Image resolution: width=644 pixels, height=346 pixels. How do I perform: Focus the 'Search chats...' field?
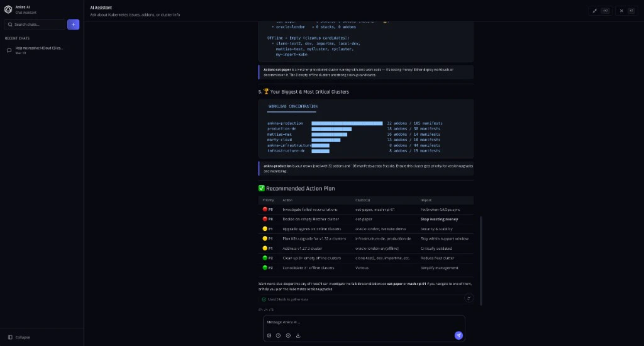[35, 25]
